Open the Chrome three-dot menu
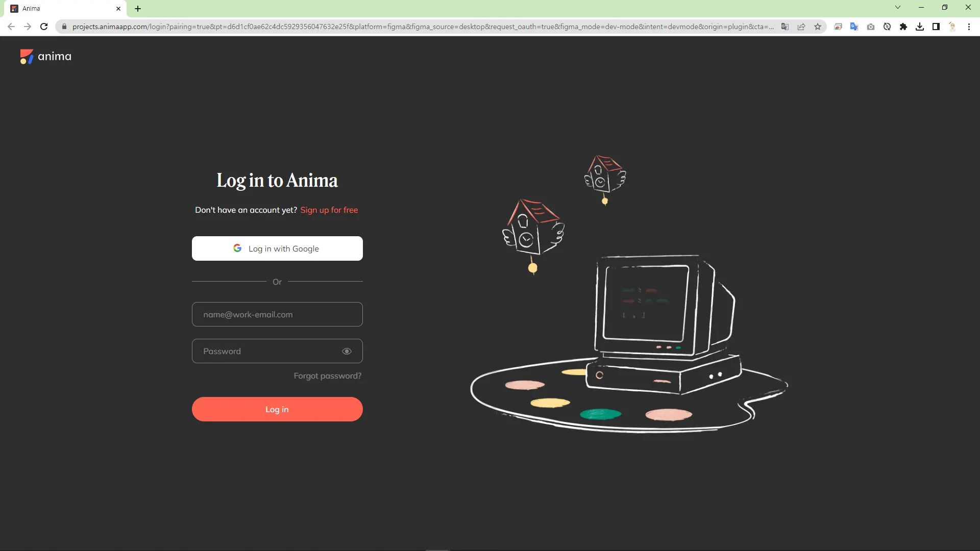Viewport: 980px width, 551px height. point(969,27)
